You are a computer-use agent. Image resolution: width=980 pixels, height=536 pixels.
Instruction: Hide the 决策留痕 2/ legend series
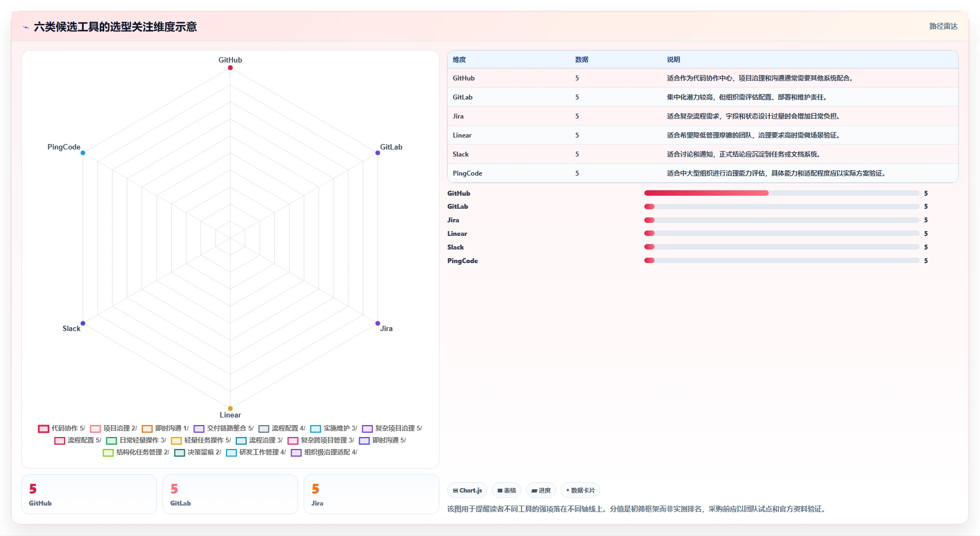coord(198,452)
